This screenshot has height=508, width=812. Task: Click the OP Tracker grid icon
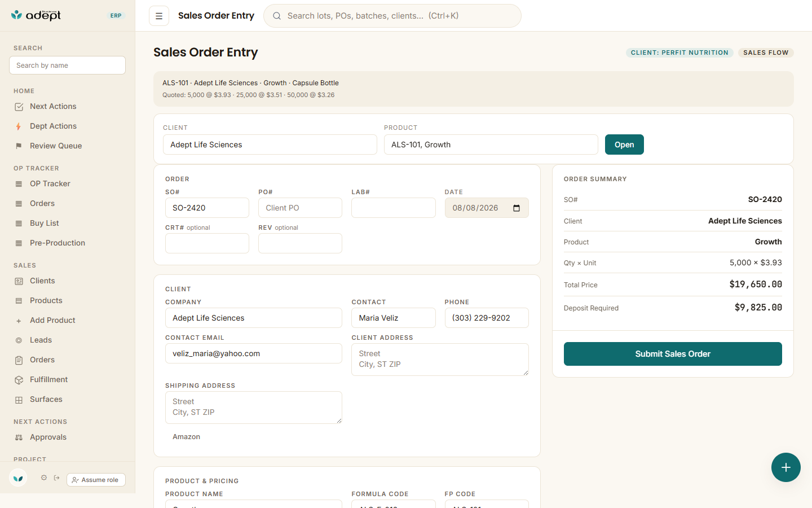pos(19,184)
